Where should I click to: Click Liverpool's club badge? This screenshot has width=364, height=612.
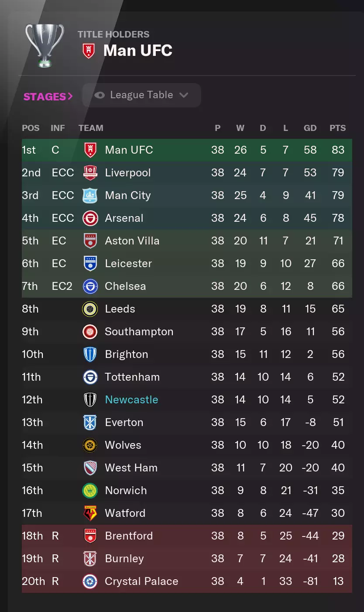(x=90, y=173)
